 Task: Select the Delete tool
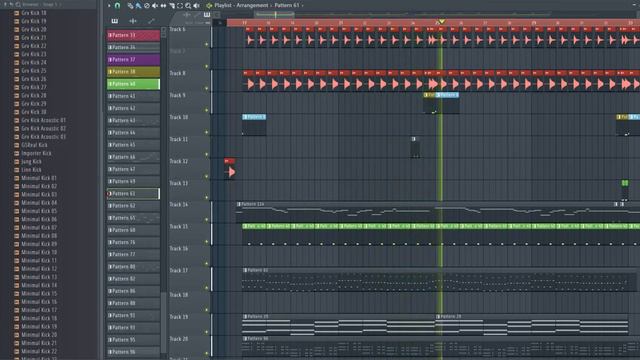[x=147, y=6]
